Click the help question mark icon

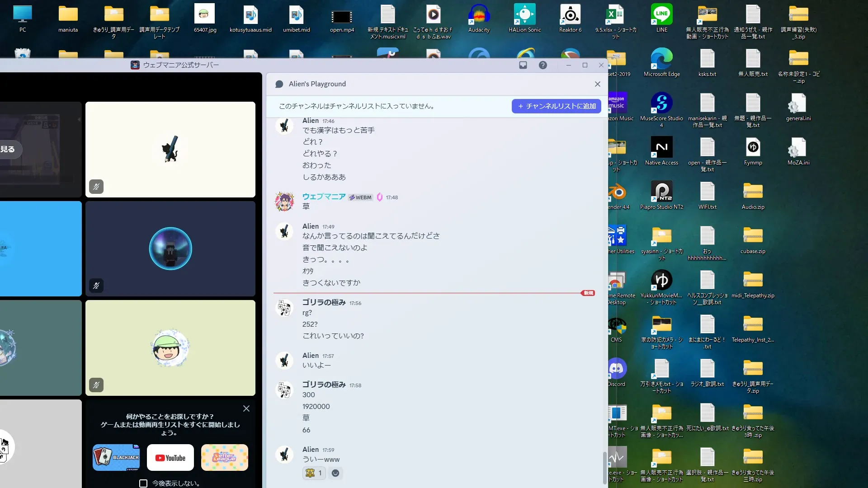(543, 65)
